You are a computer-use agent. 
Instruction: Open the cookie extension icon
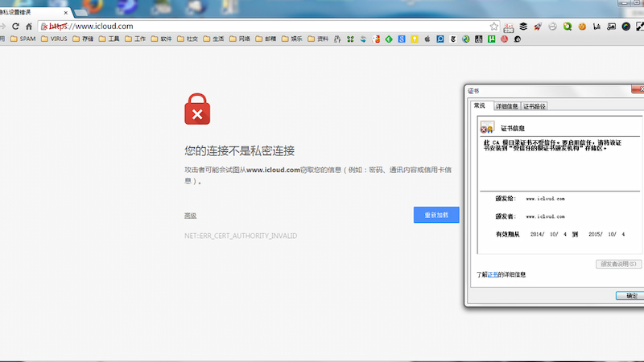coord(582,27)
